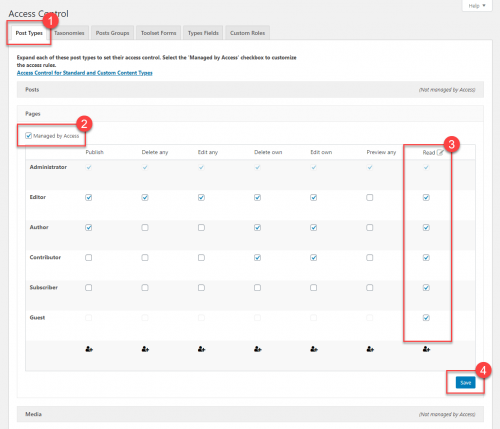This screenshot has height=429, width=500.
Task: Open the Custom Roles tab
Action: click(247, 33)
